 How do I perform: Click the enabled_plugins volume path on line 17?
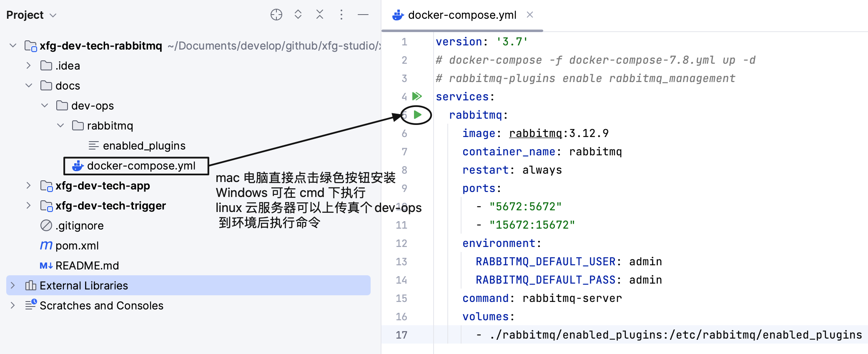click(x=675, y=335)
